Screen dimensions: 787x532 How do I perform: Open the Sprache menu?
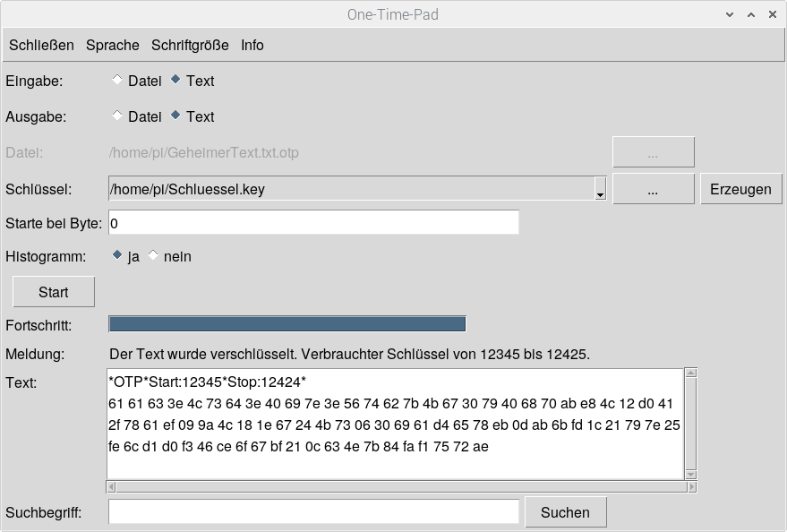click(113, 45)
